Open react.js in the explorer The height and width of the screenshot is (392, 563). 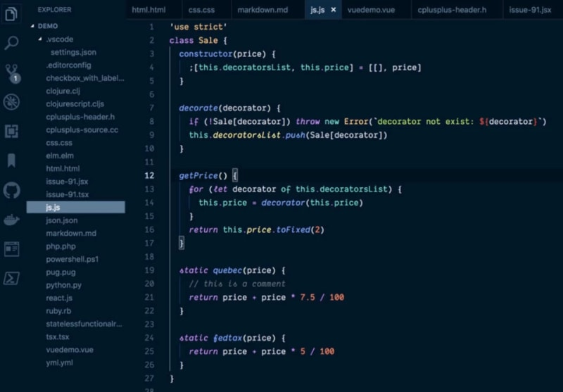tap(59, 298)
